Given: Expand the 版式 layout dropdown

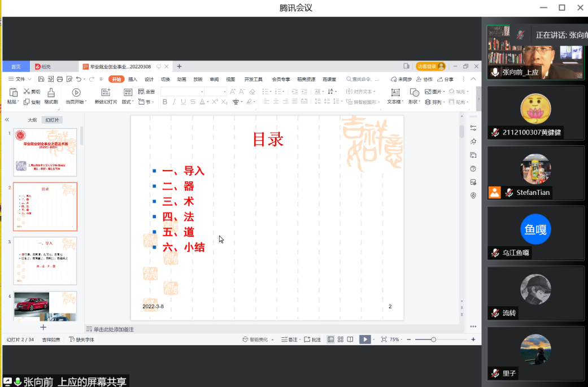Looking at the screenshot, I should point(128,102).
